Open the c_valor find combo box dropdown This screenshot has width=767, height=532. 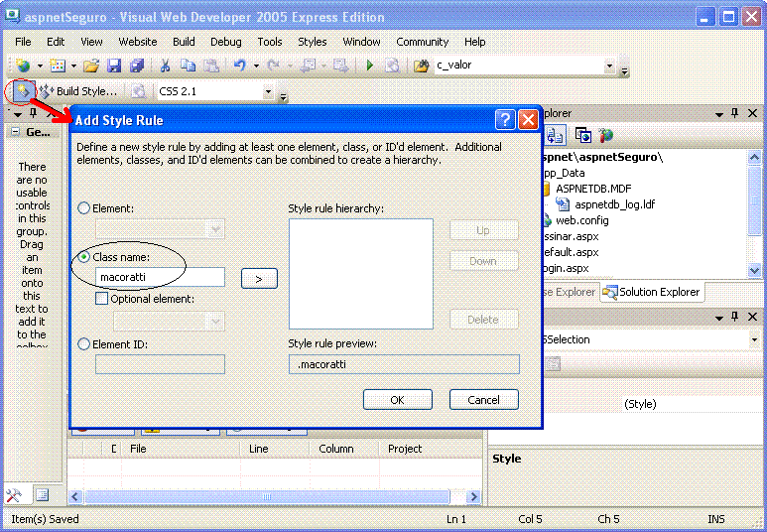(609, 66)
